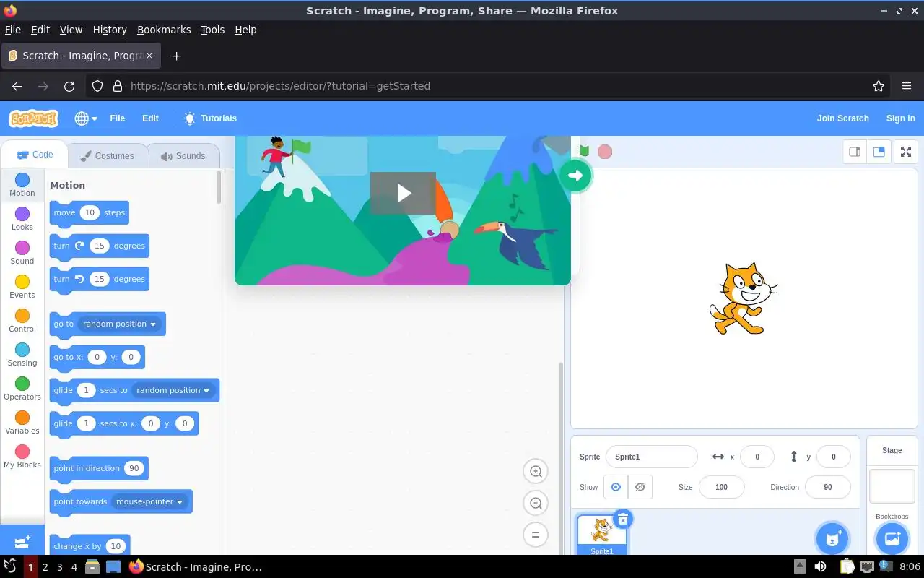Enter full screen stage mode
The image size is (924, 578).
point(906,152)
